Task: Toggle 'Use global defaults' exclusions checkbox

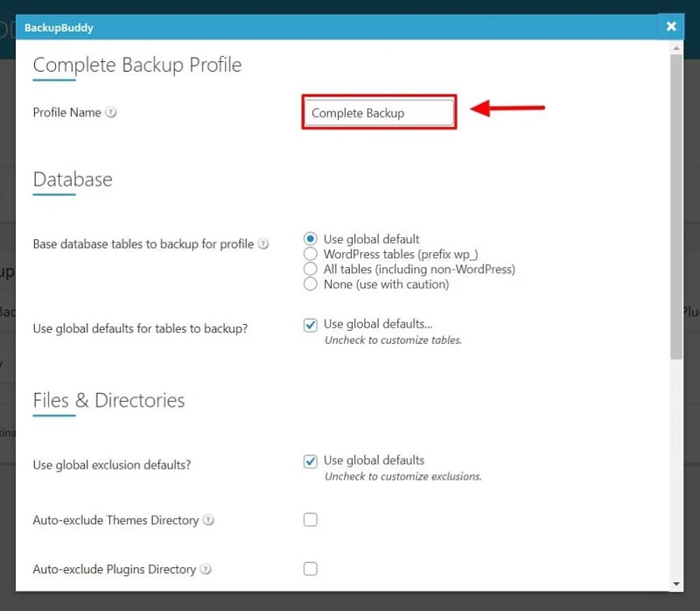Action: click(x=311, y=461)
